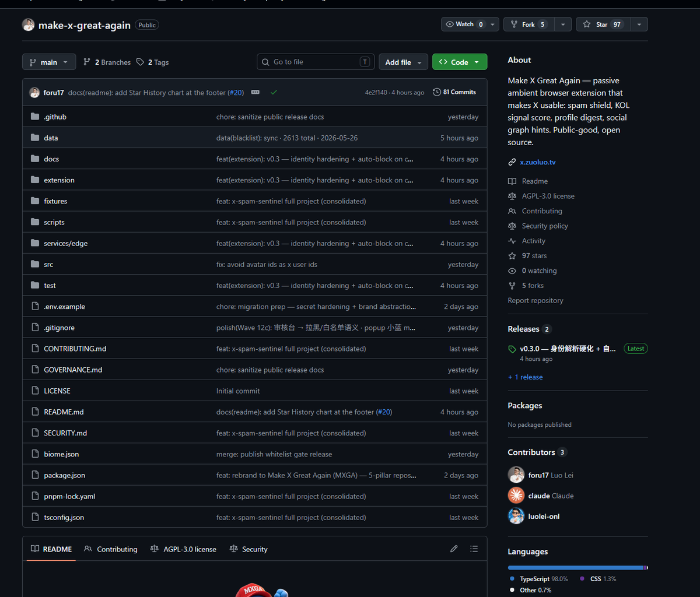Switch to the Security tab

[249, 549]
